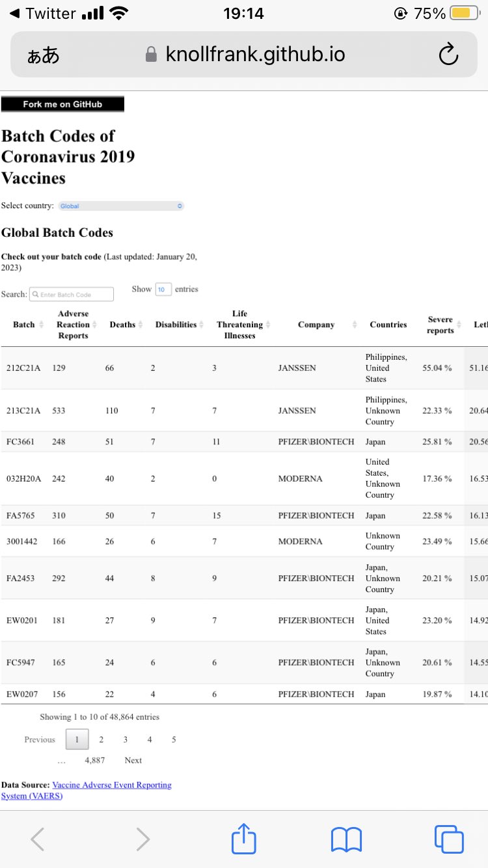488x868 pixels.
Task: Focus the Enter Batch Code search field
Action: tap(72, 294)
